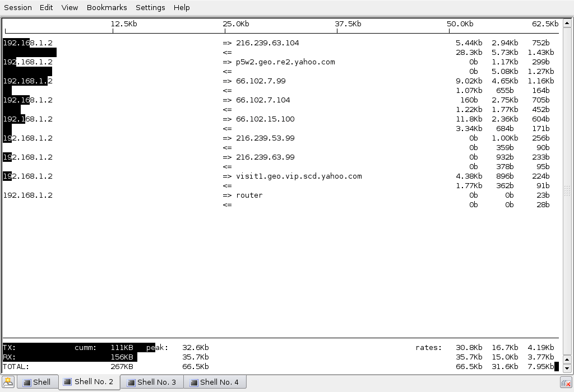Open the View menu
Viewport: 574px width, 392px height.
(69, 7)
